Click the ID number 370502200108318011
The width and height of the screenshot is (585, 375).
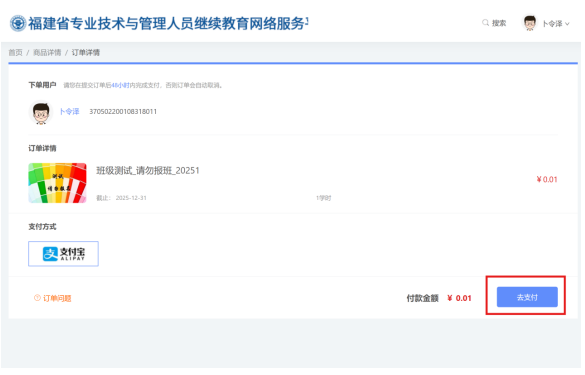[x=123, y=112]
